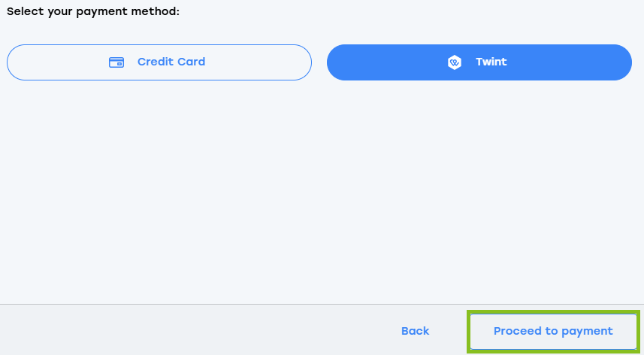Keep Twint selected by clicking it
This screenshot has height=355, width=644.
pyautogui.click(x=479, y=62)
